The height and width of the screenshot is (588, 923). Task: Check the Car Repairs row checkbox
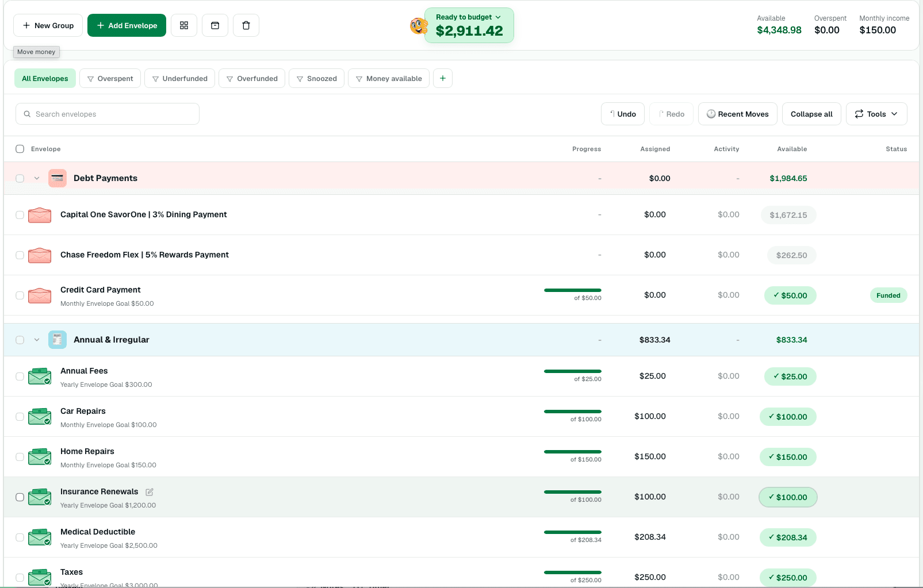coord(20,417)
